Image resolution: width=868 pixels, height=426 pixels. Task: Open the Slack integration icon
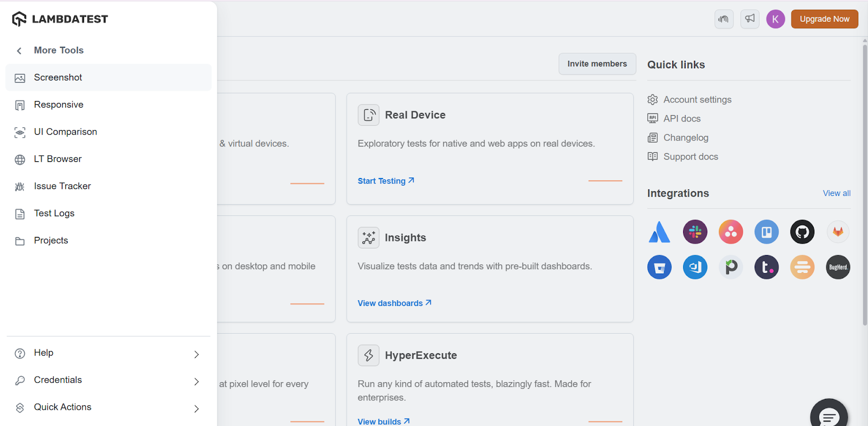[x=695, y=232]
